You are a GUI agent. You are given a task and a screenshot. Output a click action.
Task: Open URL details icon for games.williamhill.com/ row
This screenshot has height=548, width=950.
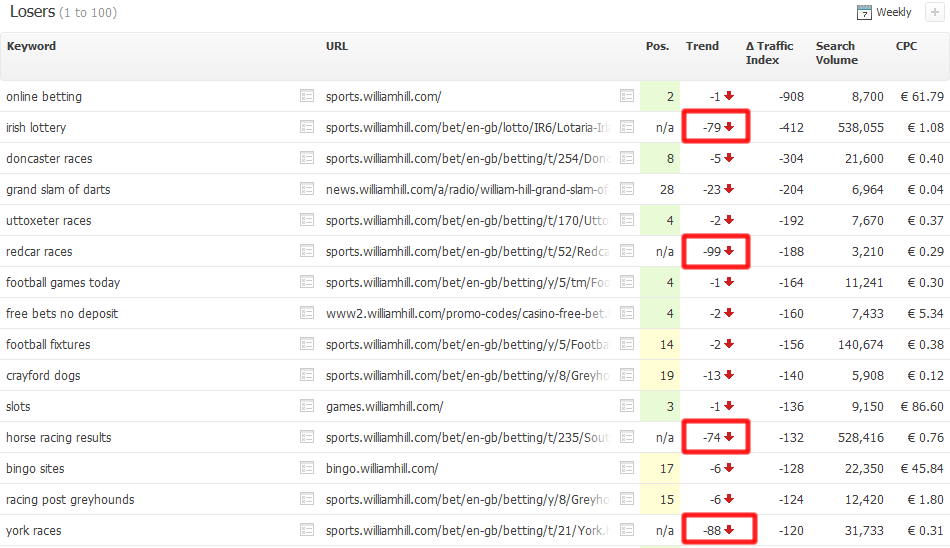[x=627, y=406]
